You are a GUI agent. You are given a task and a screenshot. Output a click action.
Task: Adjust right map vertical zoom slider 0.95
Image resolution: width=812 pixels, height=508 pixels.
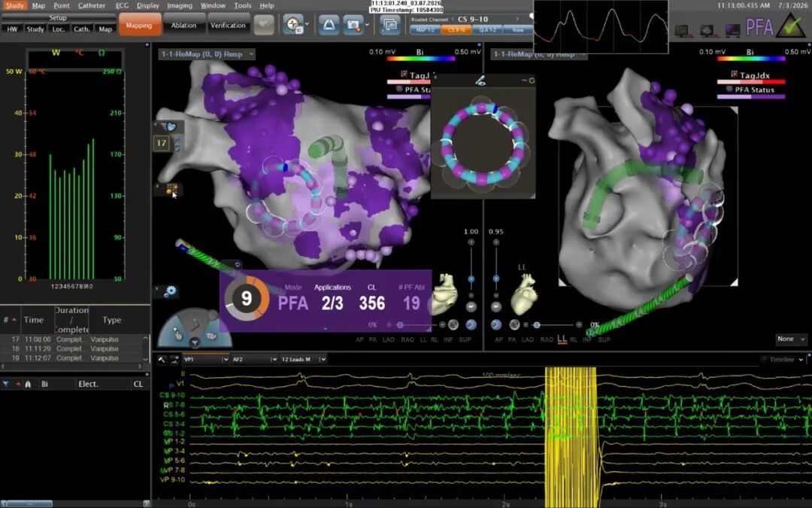(x=496, y=278)
